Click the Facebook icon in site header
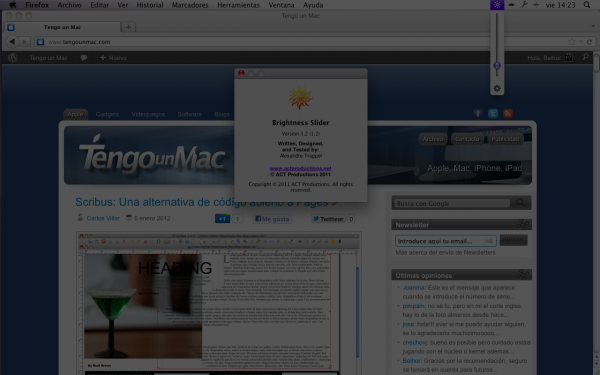The width and height of the screenshot is (600, 375). (x=478, y=114)
